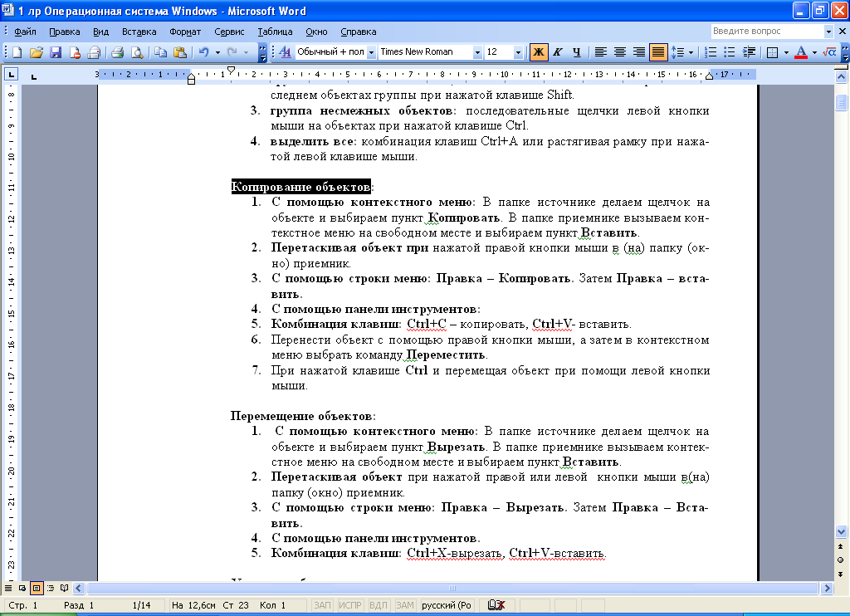Toggle Bold (Ж) formatting
This screenshot has height=616, width=850.
[x=538, y=52]
